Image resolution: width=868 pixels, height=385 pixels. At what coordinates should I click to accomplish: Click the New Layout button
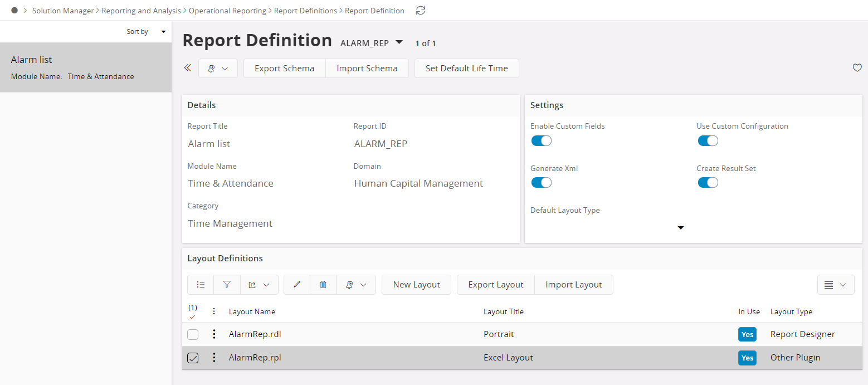point(416,284)
